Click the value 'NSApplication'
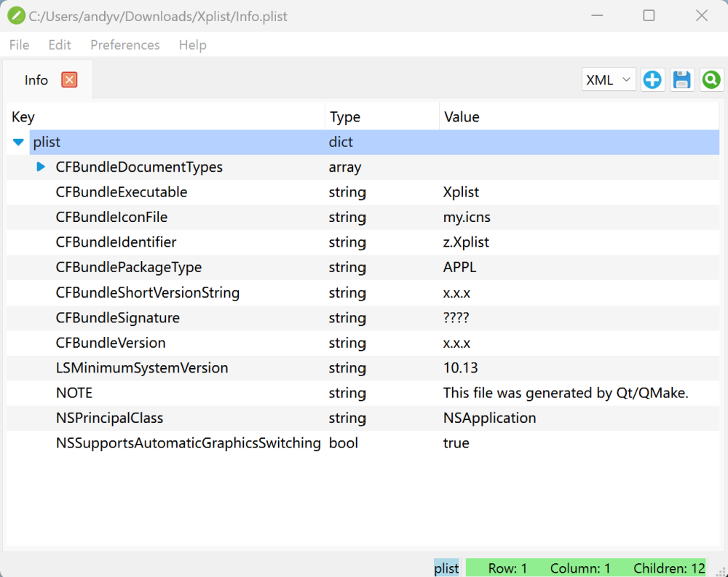Screen dimensions: 728x577 489,418
